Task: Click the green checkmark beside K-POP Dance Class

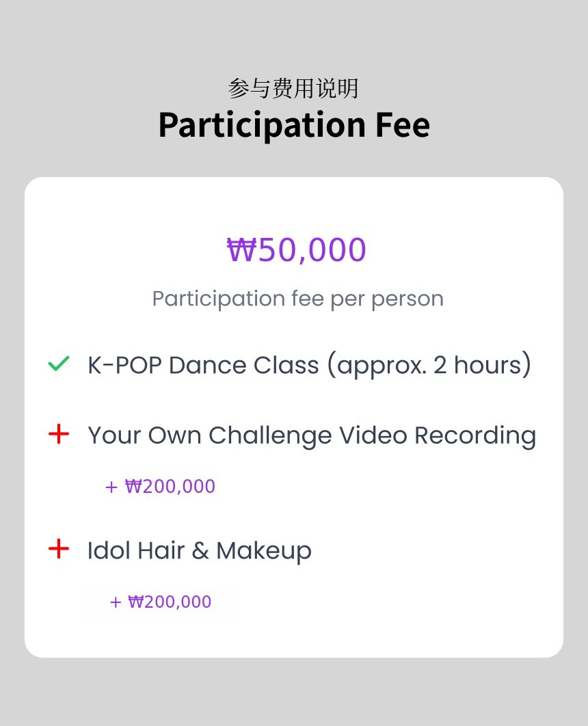Action: pos(59,364)
